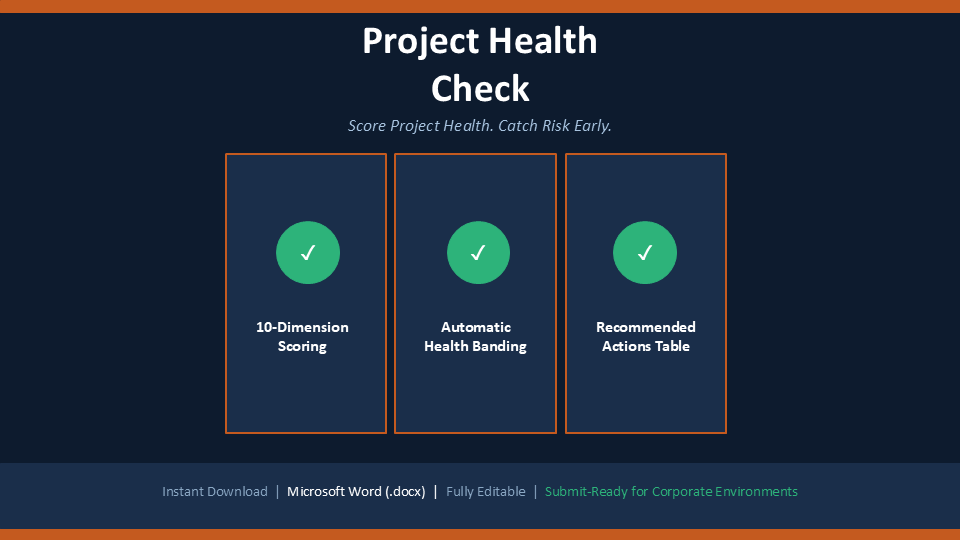Select the Recommended Actions Table card
The image size is (960, 540).
tap(646, 293)
